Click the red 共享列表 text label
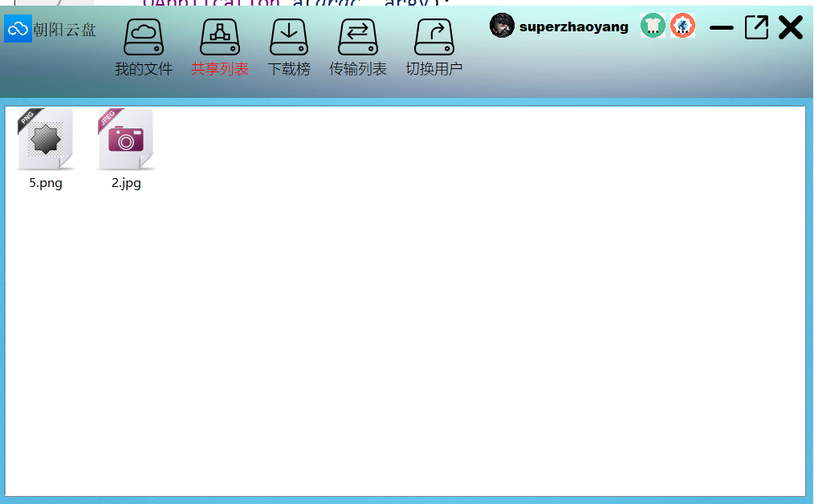Viewport: 814px width, 504px height. pos(220,69)
